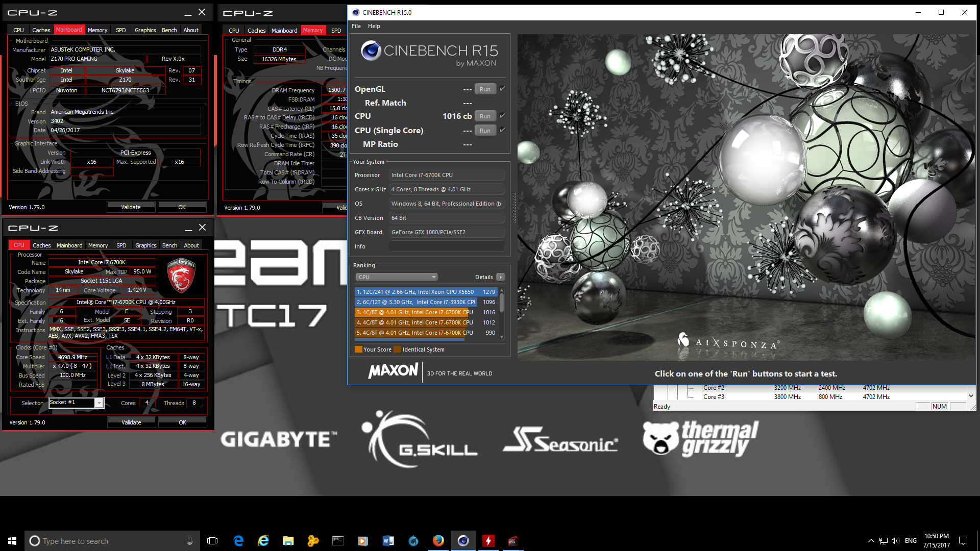Click the Info input field in Cinebench
The width and height of the screenshot is (980, 551).
447,246
